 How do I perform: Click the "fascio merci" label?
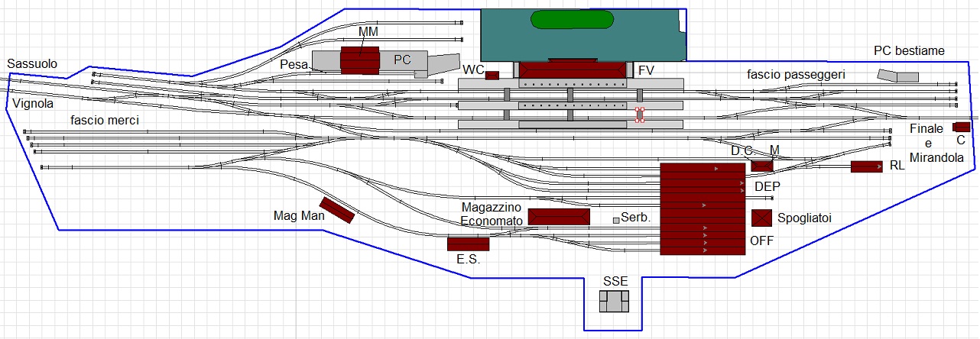(105, 120)
